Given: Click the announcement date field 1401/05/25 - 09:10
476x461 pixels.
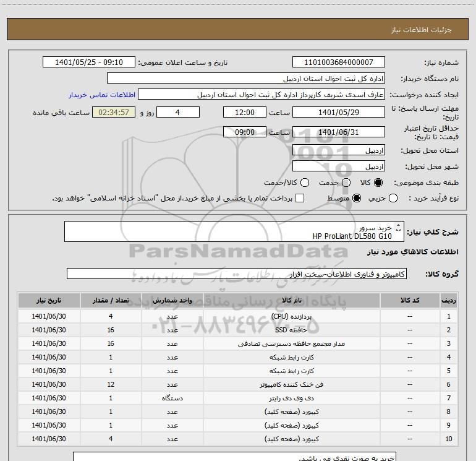Looking at the screenshot, I should point(89,62).
